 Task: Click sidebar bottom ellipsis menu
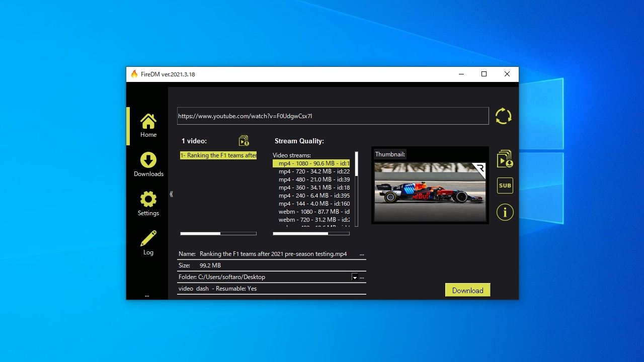pyautogui.click(x=147, y=296)
